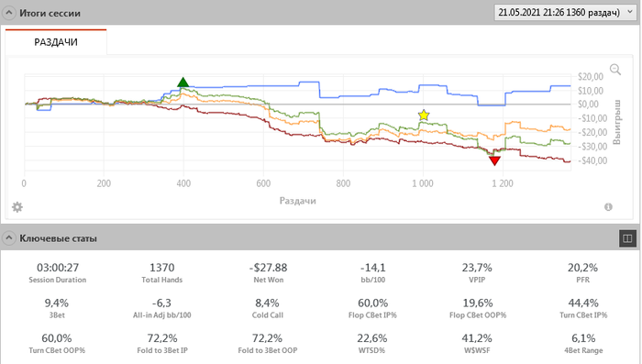Click the Session Duration stat
This screenshot has width=642, height=364.
pyautogui.click(x=58, y=272)
